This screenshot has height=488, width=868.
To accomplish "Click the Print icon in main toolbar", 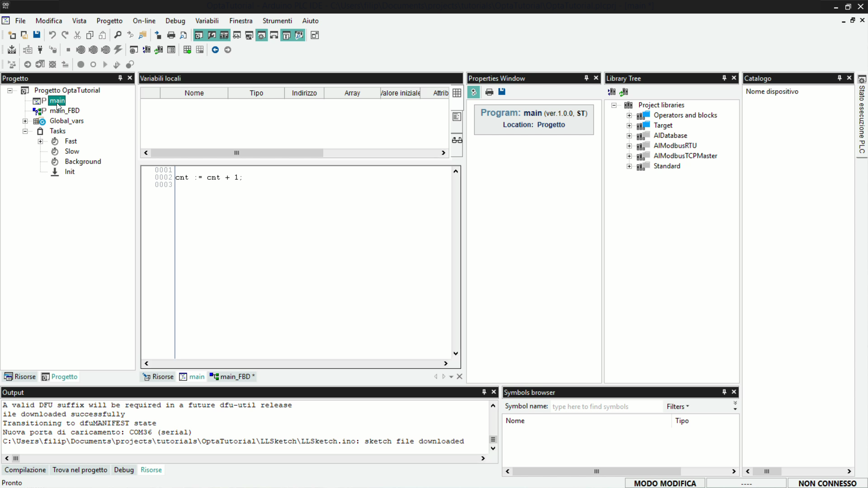I will (171, 35).
